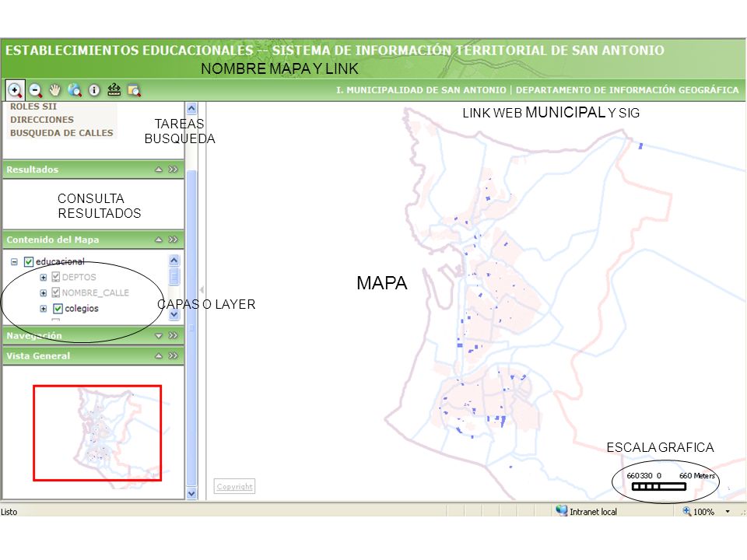The image size is (747, 560).
Task: Click the Full Extent globe icon
Action: pos(75,89)
